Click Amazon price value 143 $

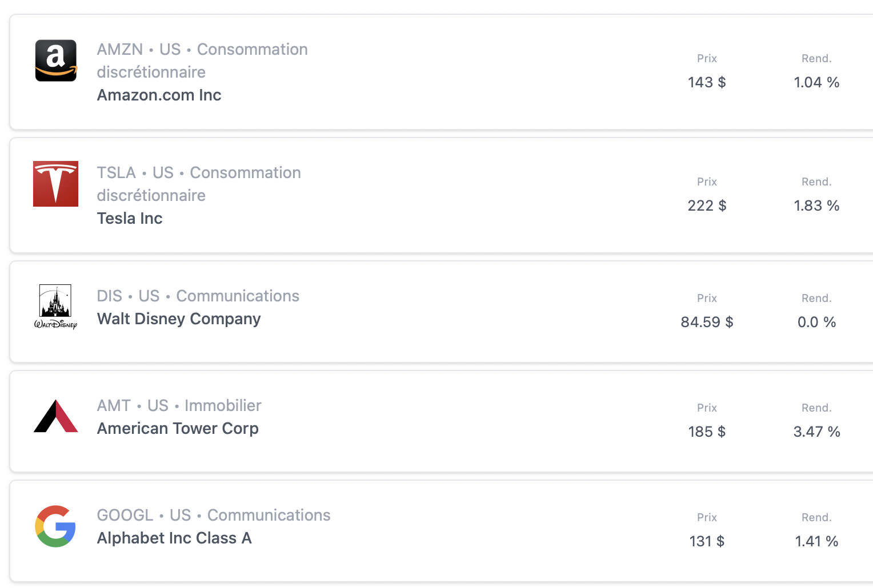707,82
